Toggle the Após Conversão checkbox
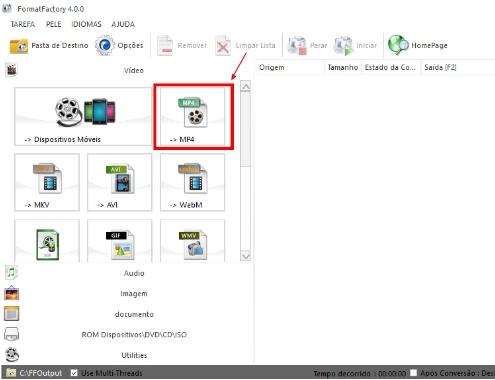Image resolution: width=495 pixels, height=380 pixels. coord(414,373)
